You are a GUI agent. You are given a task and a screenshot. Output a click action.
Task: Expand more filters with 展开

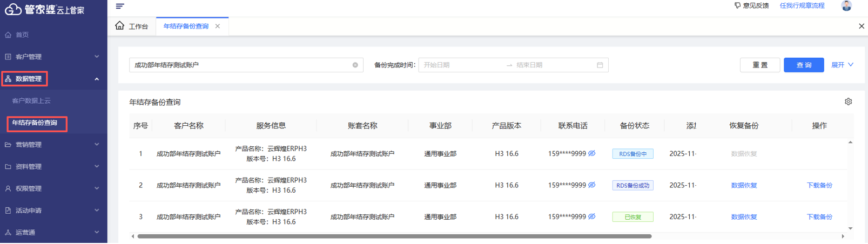(x=842, y=65)
